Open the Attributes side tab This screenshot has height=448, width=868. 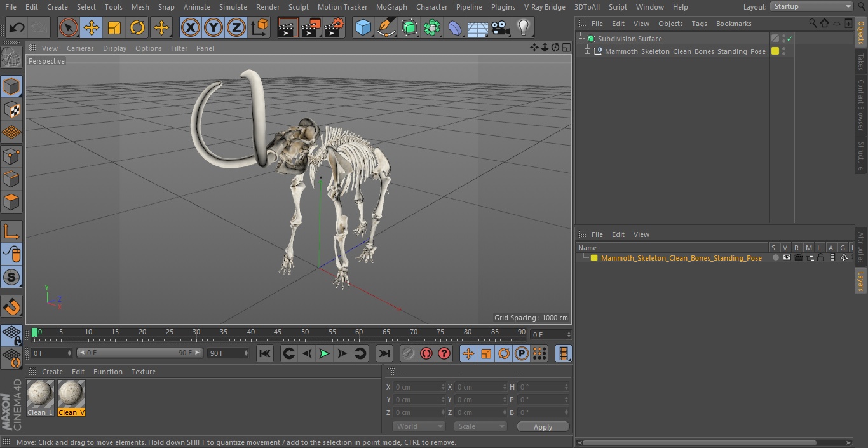861,247
